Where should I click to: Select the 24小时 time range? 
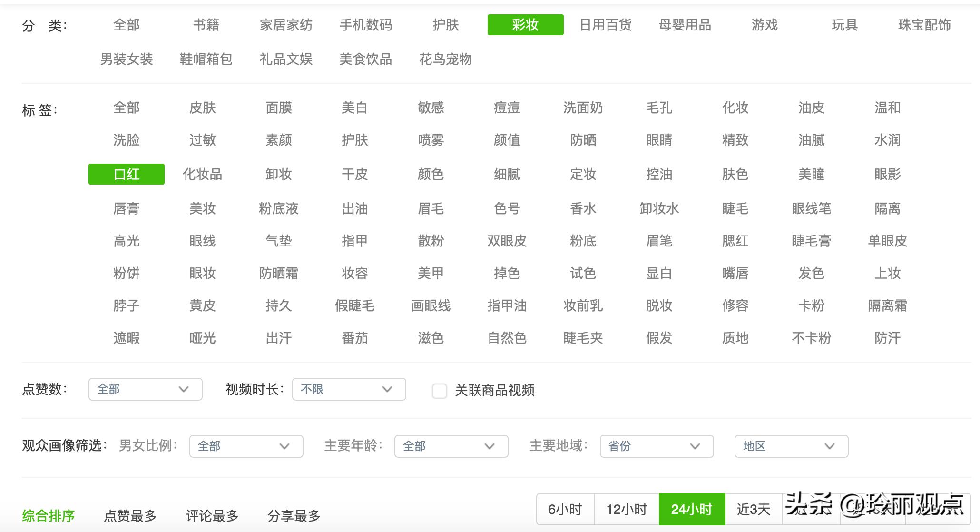(692, 509)
